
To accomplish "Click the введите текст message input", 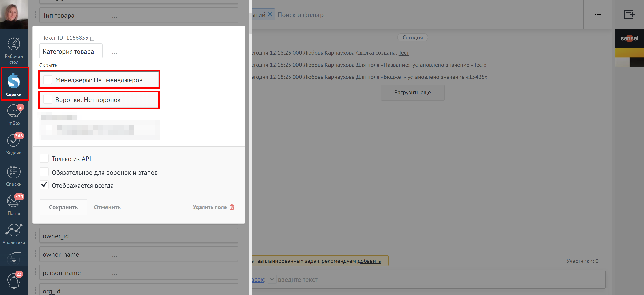I will (x=298, y=280).
